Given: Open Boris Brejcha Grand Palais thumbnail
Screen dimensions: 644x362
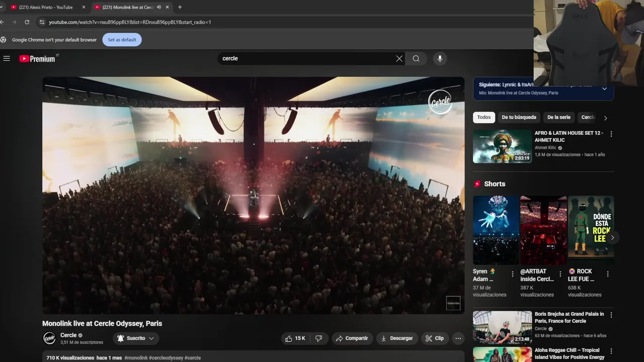Looking at the screenshot, I should (x=502, y=327).
